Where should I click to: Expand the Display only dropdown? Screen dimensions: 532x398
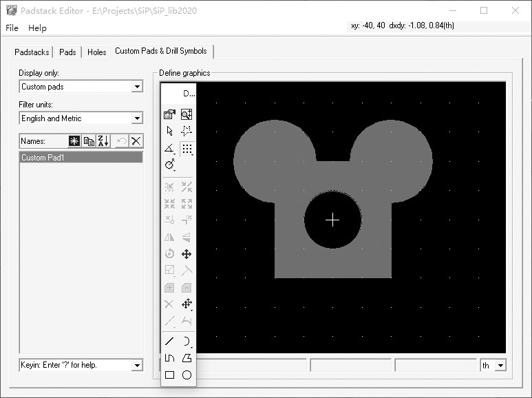[x=137, y=87]
